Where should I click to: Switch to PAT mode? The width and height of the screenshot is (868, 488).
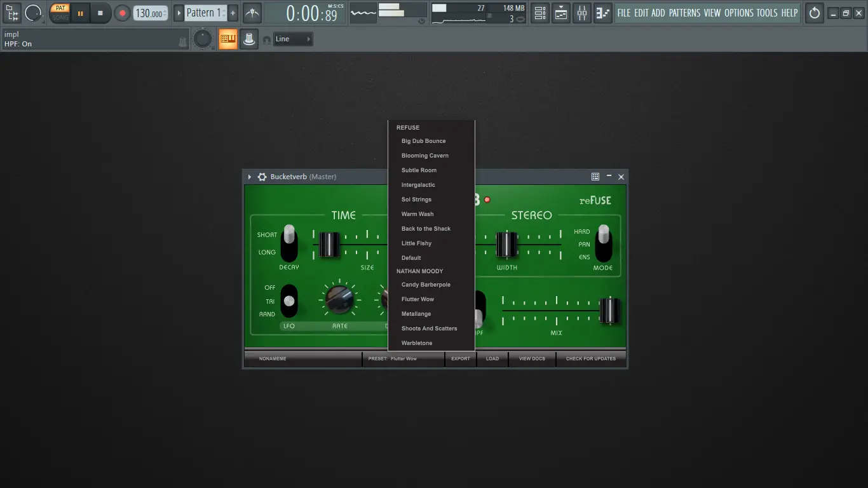(60, 8)
